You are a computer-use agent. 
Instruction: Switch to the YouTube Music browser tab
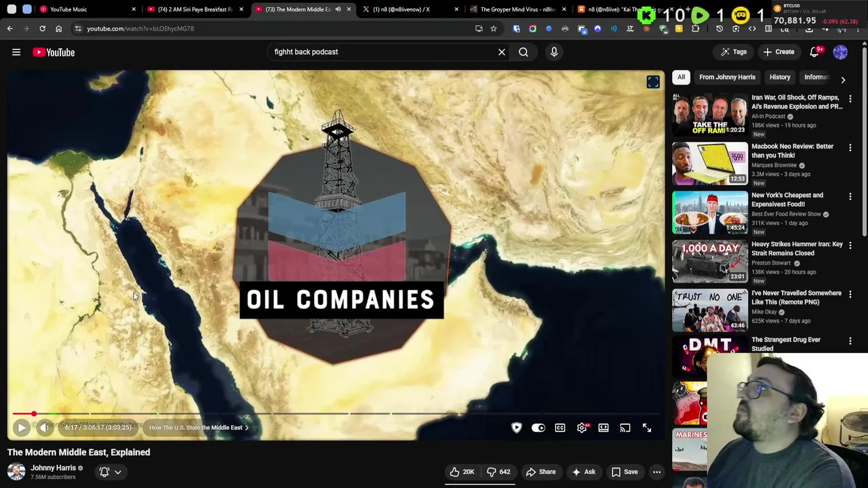(x=87, y=9)
